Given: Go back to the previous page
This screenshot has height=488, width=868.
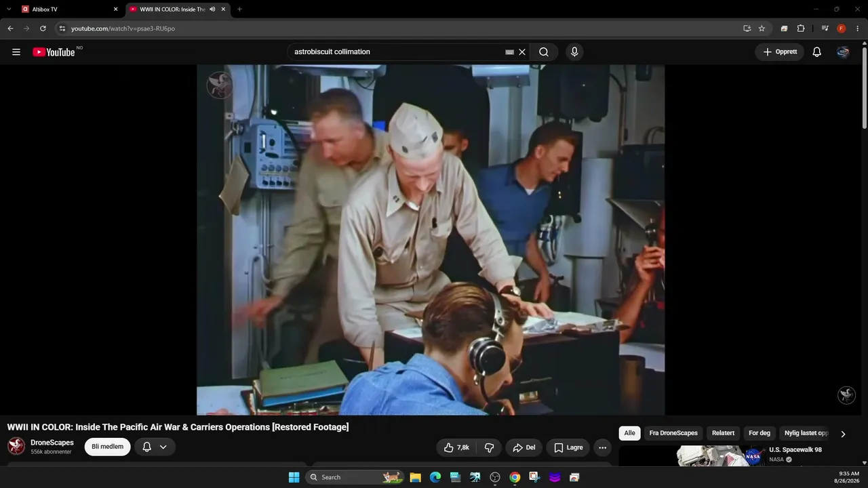Looking at the screenshot, I should [10, 28].
